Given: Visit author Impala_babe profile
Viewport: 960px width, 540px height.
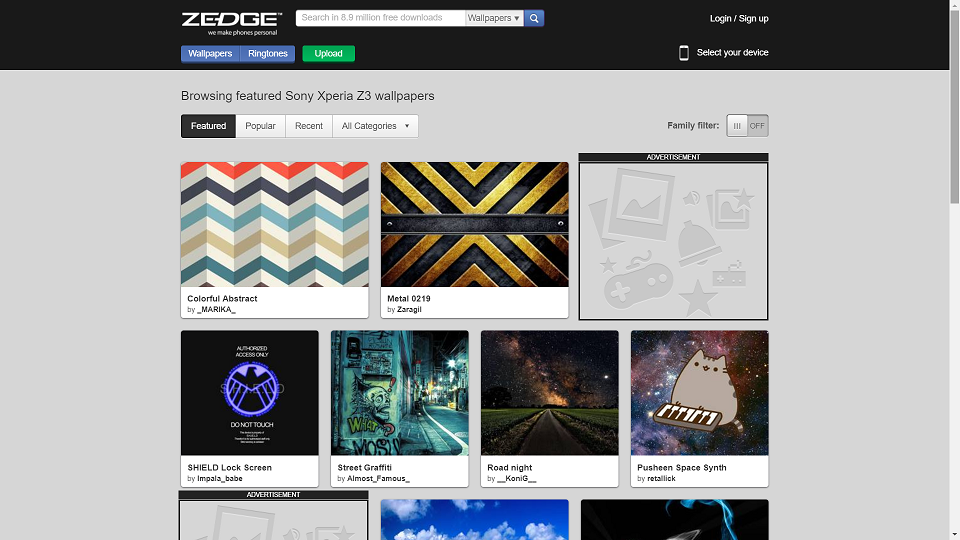Looking at the screenshot, I should click(220, 479).
